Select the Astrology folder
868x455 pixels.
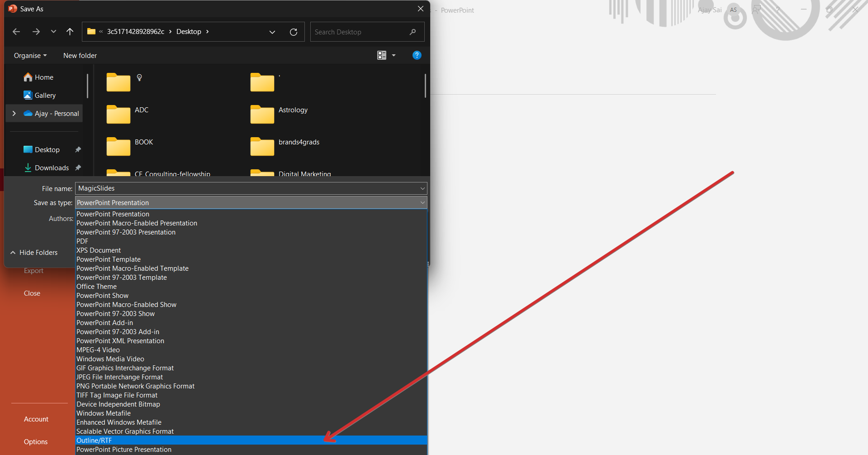pos(279,114)
